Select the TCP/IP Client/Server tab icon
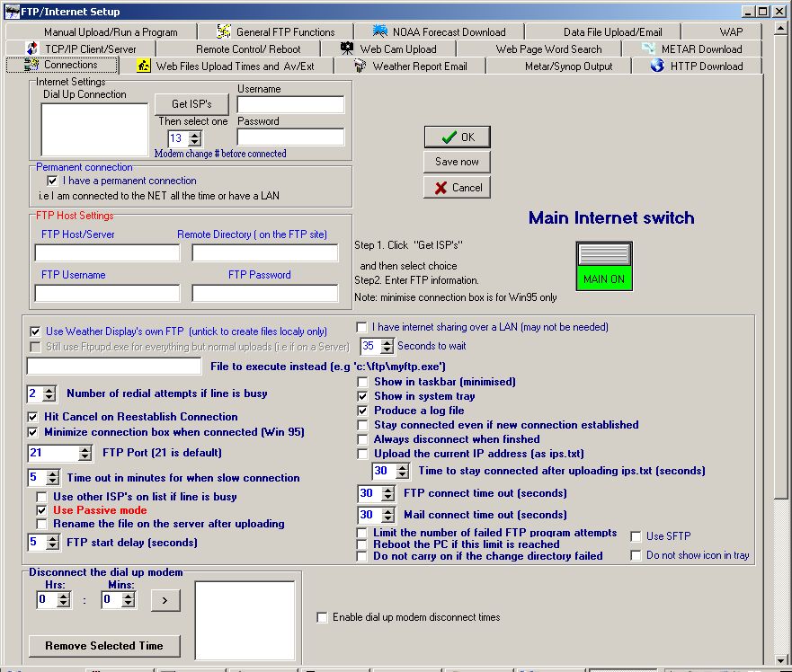This screenshot has width=792, height=672. tap(31, 49)
